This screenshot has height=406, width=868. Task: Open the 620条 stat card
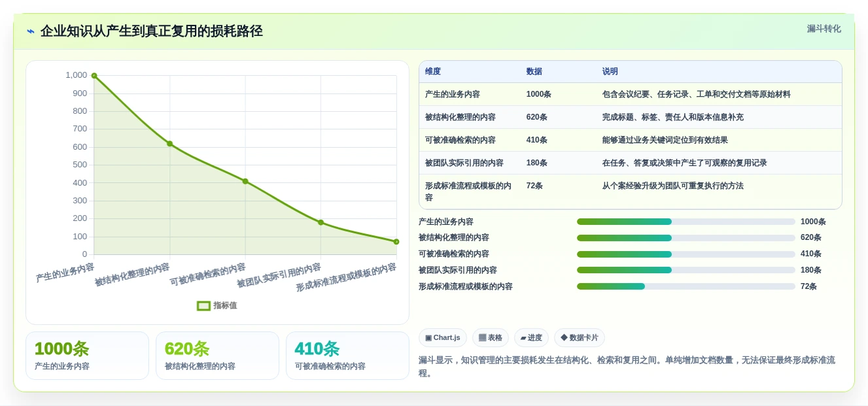tap(217, 356)
